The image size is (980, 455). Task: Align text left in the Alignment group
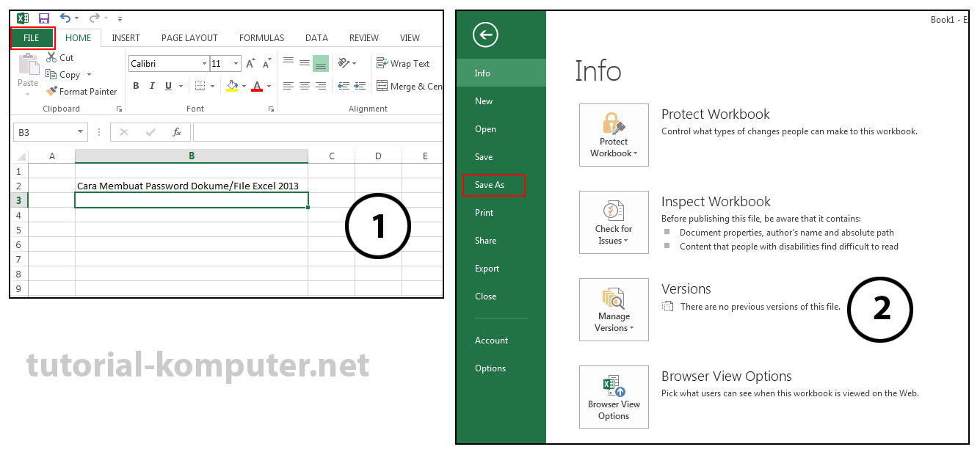click(288, 86)
